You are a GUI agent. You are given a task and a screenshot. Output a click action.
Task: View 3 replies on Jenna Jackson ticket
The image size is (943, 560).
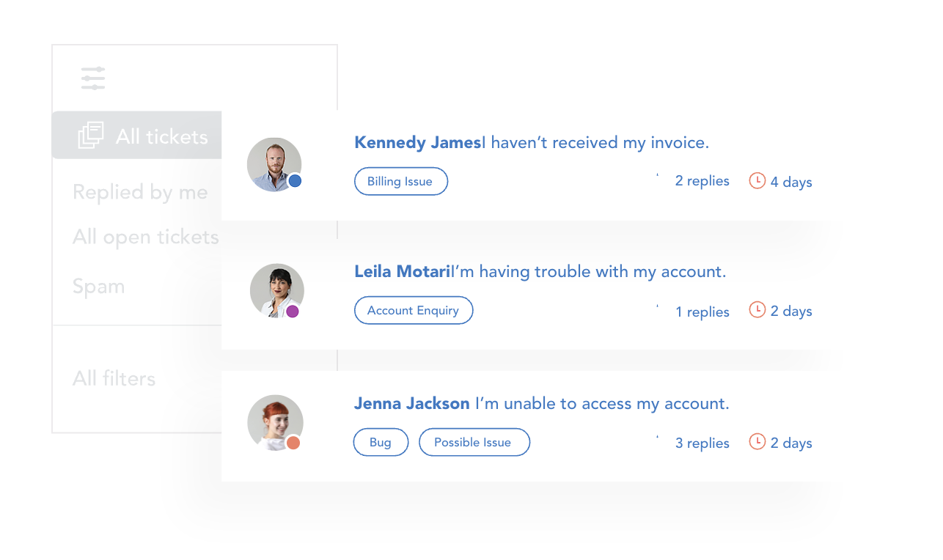tap(702, 443)
